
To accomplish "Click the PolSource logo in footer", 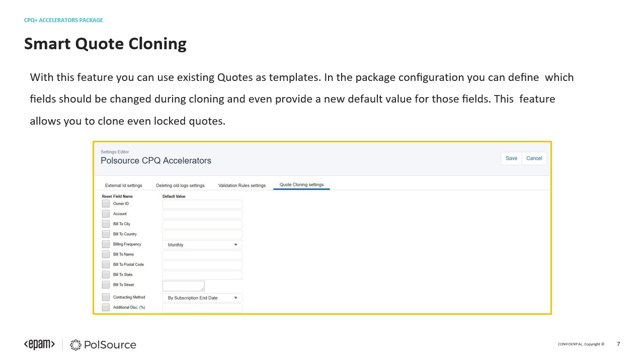I will coord(103,344).
